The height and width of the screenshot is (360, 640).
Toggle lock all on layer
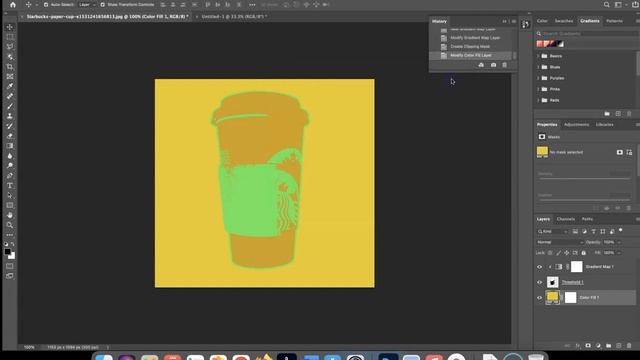[584, 253]
